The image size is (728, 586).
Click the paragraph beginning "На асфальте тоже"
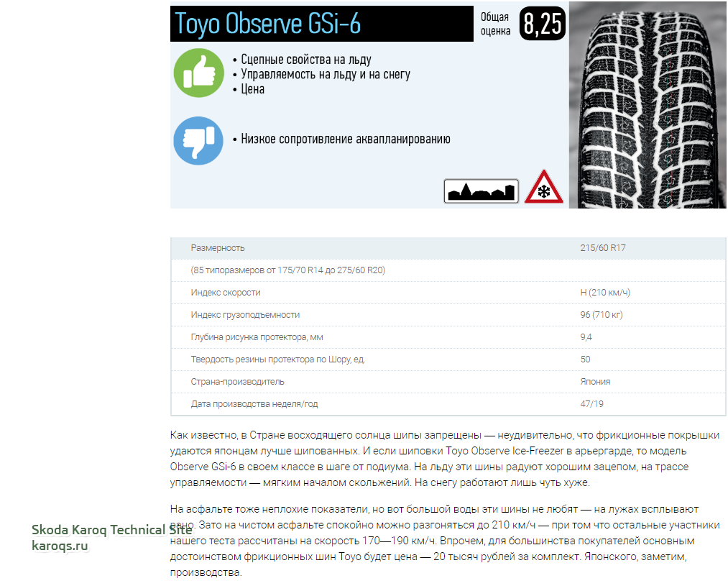coord(445,541)
